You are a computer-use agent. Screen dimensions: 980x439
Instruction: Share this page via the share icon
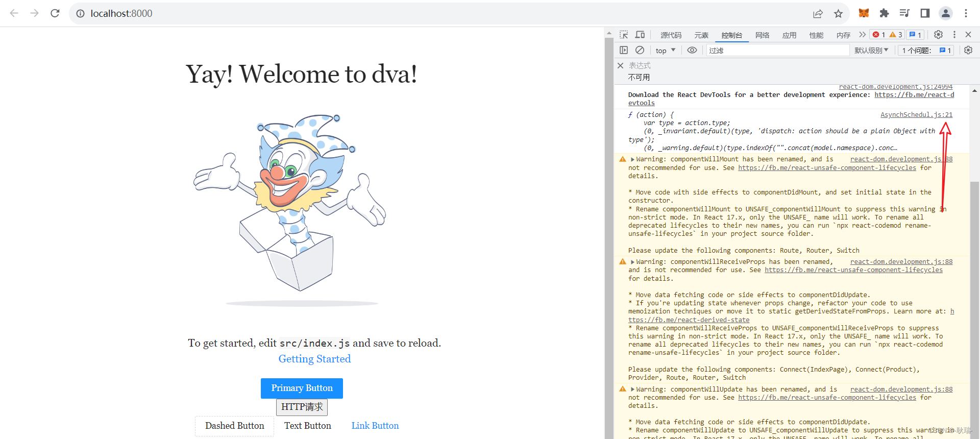818,14
